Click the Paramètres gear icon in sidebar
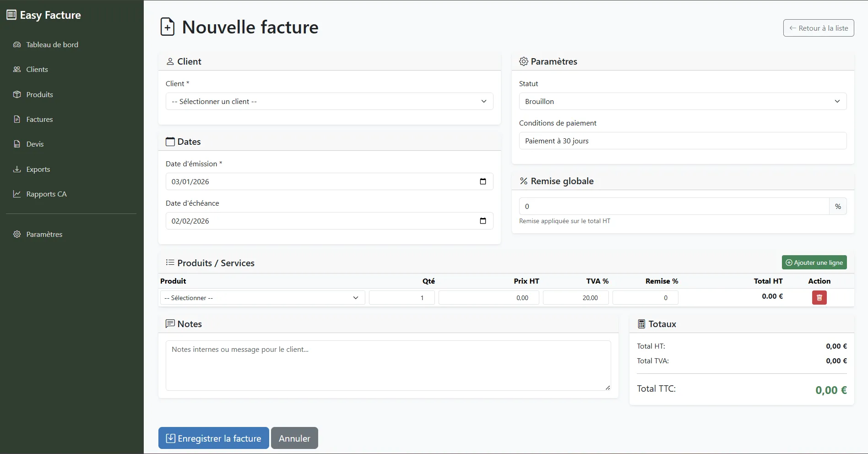The width and height of the screenshot is (868, 454). click(17, 234)
